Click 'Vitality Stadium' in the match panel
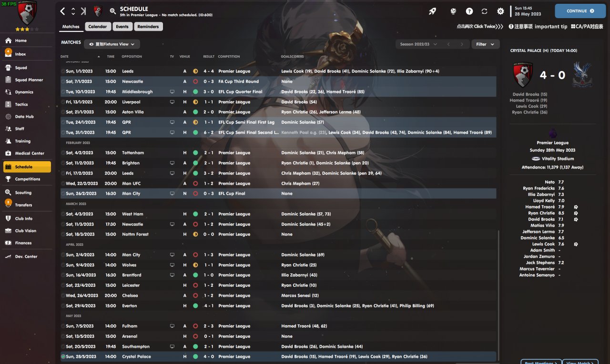Viewport: 610px width, 364px height. [558, 159]
